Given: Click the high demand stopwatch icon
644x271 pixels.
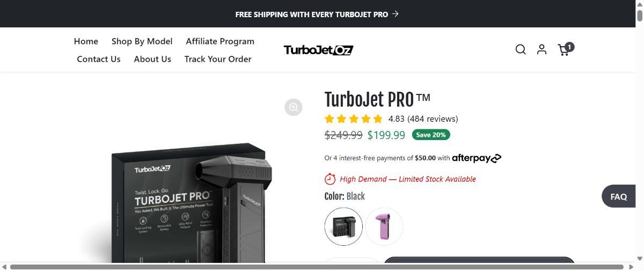Looking at the screenshot, I should coord(330,179).
